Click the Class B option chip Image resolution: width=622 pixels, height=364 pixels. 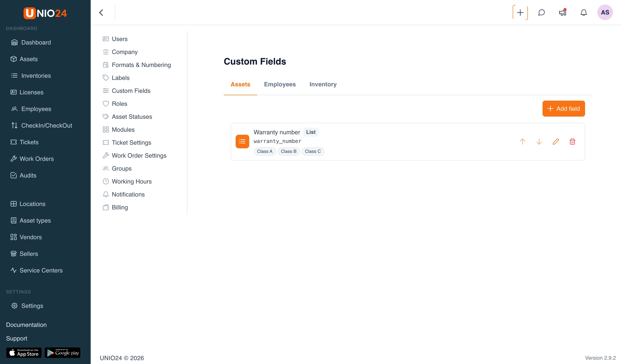pyautogui.click(x=289, y=151)
